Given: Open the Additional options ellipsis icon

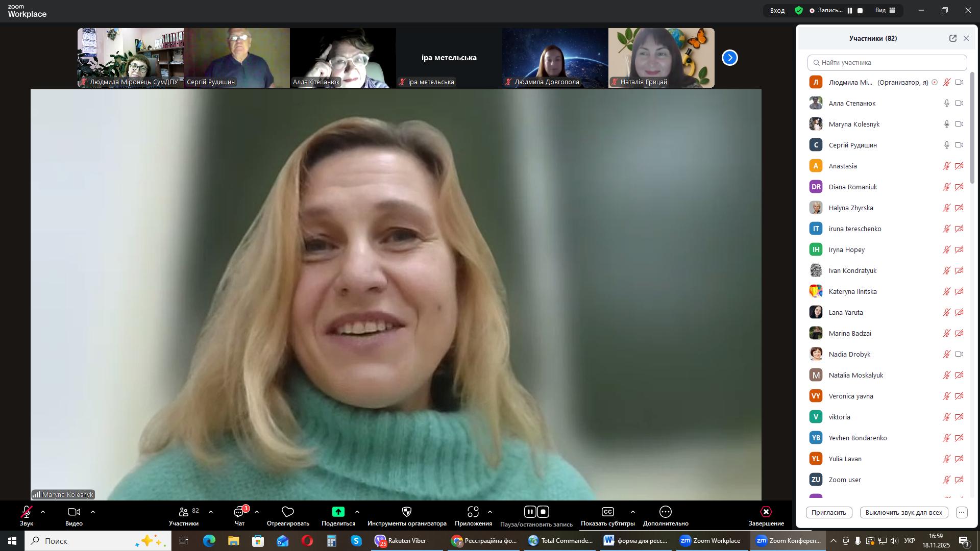Looking at the screenshot, I should 665,512.
